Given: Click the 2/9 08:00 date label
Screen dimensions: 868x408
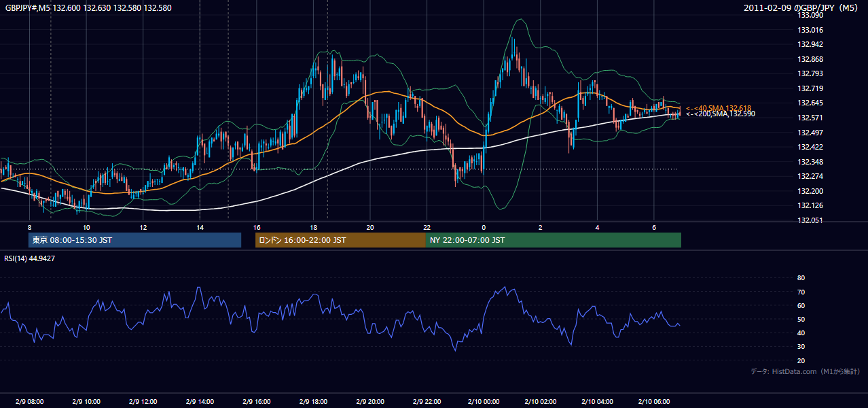Looking at the screenshot, I should (29, 402).
